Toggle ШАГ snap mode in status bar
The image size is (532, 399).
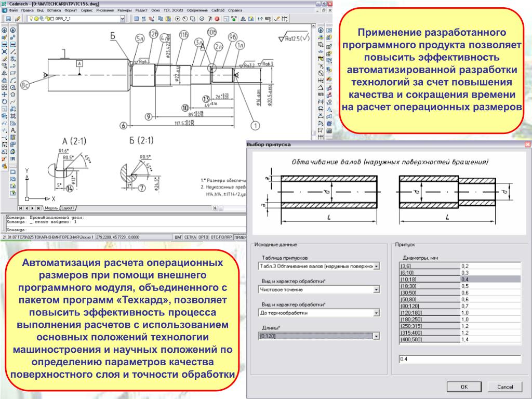[x=179, y=237]
